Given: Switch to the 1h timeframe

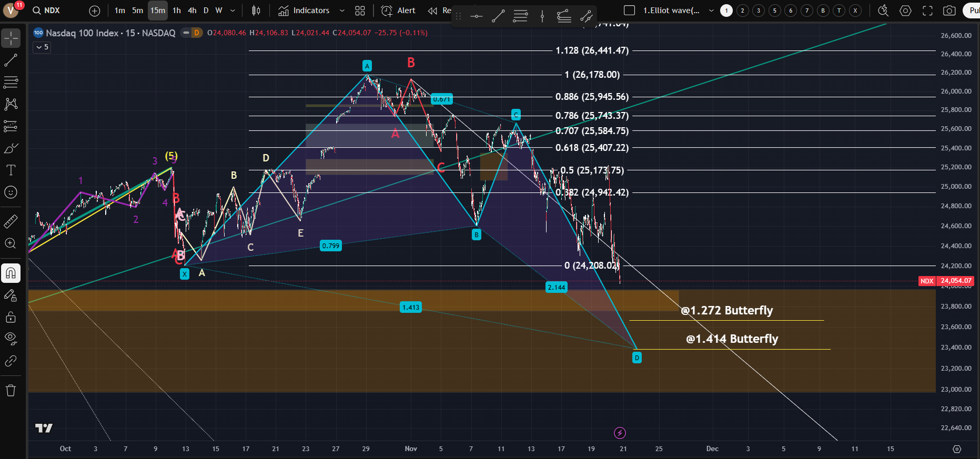Looking at the screenshot, I should tap(177, 11).
